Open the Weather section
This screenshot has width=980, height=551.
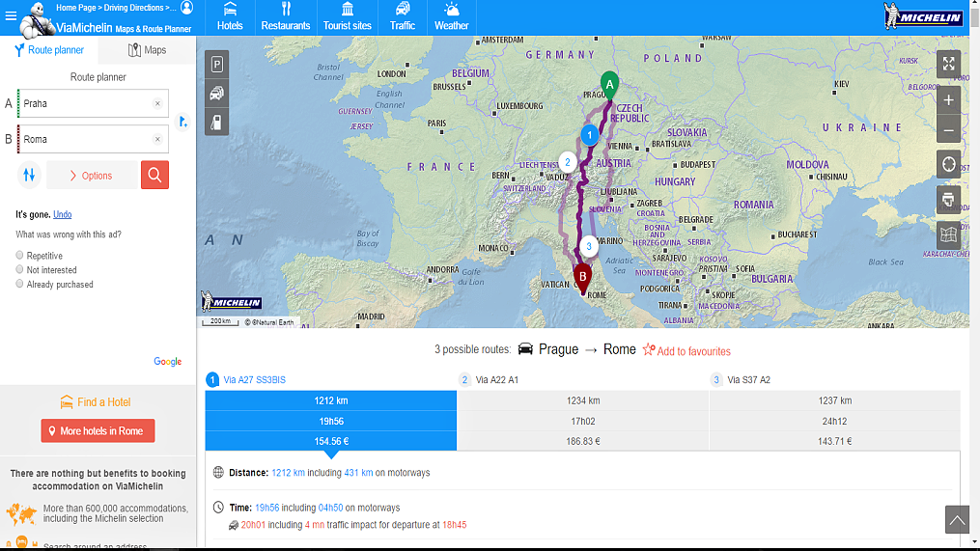coord(451,16)
